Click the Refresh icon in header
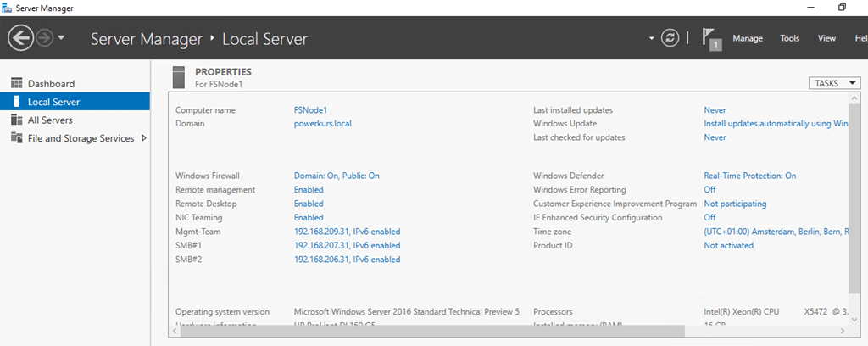868x346 pixels. pos(670,38)
